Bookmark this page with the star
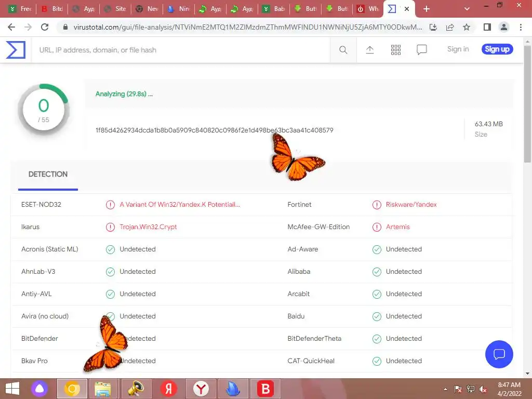 coord(467,27)
